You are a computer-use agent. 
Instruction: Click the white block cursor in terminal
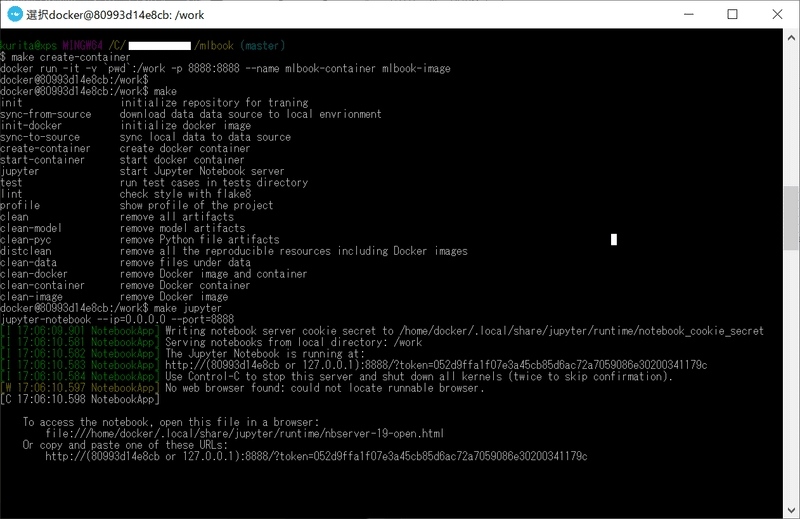[614, 239]
